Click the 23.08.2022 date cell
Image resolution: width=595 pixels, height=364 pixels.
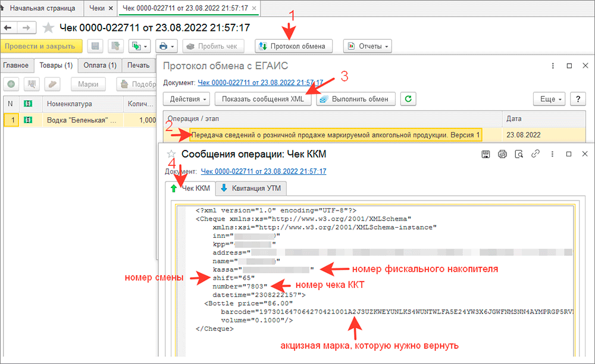click(544, 134)
